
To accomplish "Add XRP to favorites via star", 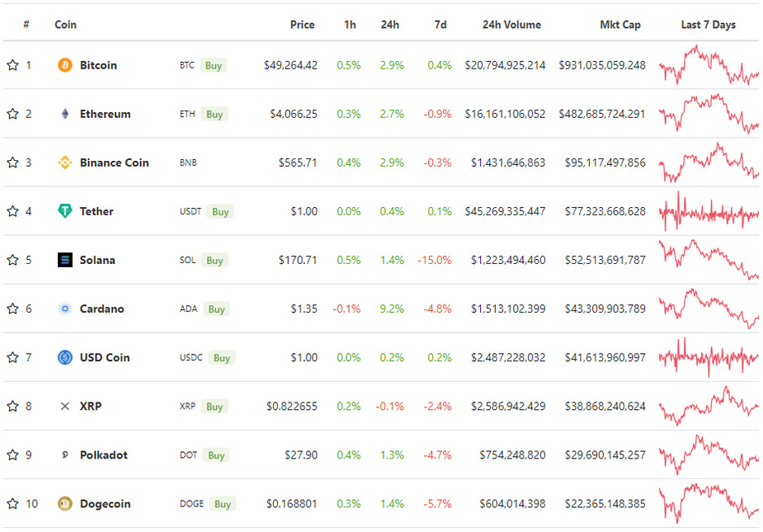I will tap(12, 406).
